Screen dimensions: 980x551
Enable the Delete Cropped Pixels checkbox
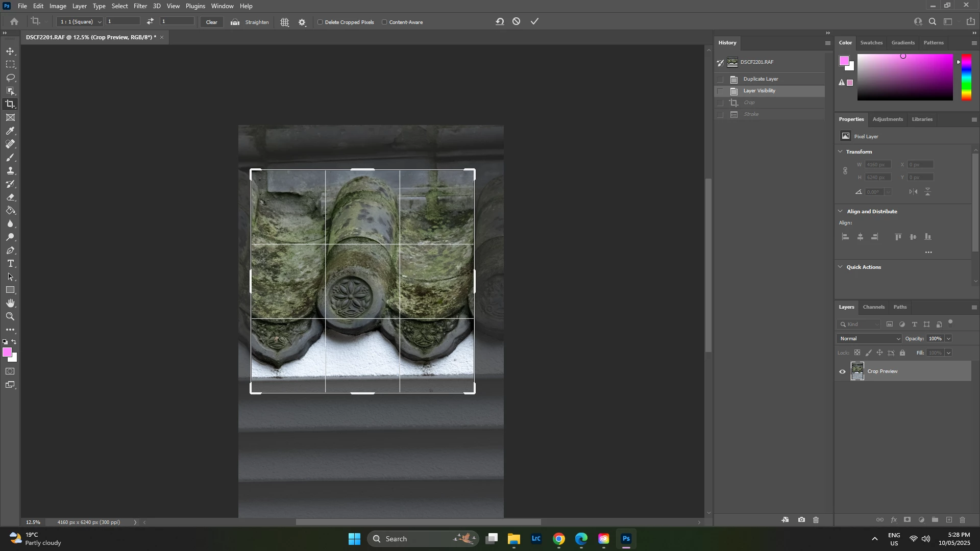(x=321, y=22)
